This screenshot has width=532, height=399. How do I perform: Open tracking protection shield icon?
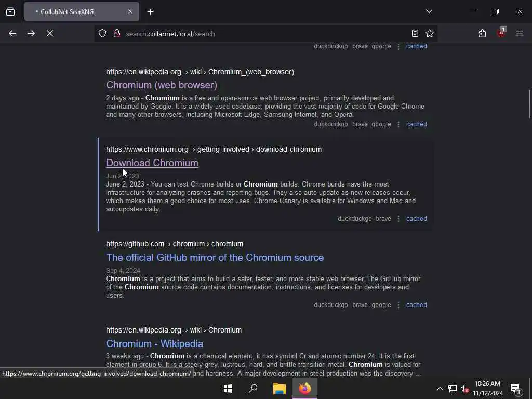tap(102, 34)
